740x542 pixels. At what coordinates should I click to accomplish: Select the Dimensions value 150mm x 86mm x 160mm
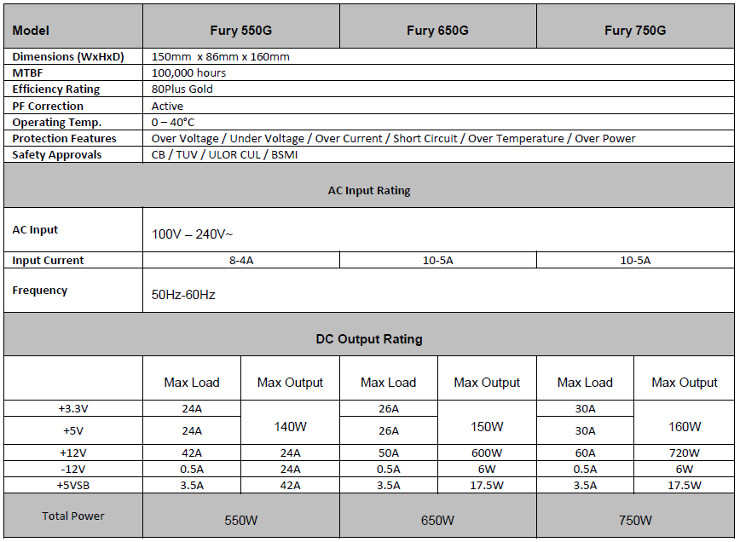220,57
